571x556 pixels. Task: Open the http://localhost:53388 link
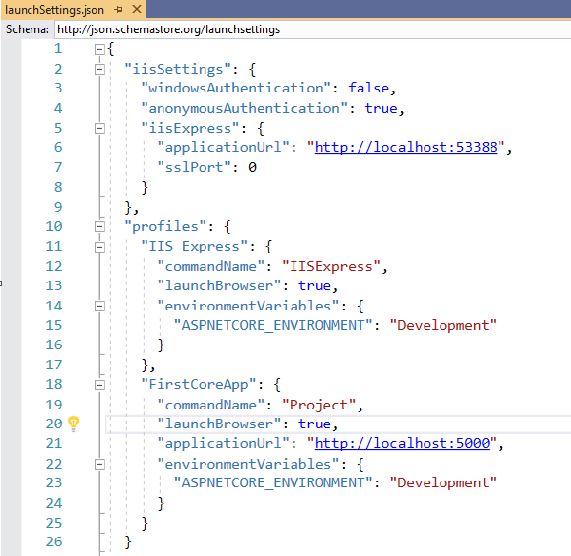(406, 147)
